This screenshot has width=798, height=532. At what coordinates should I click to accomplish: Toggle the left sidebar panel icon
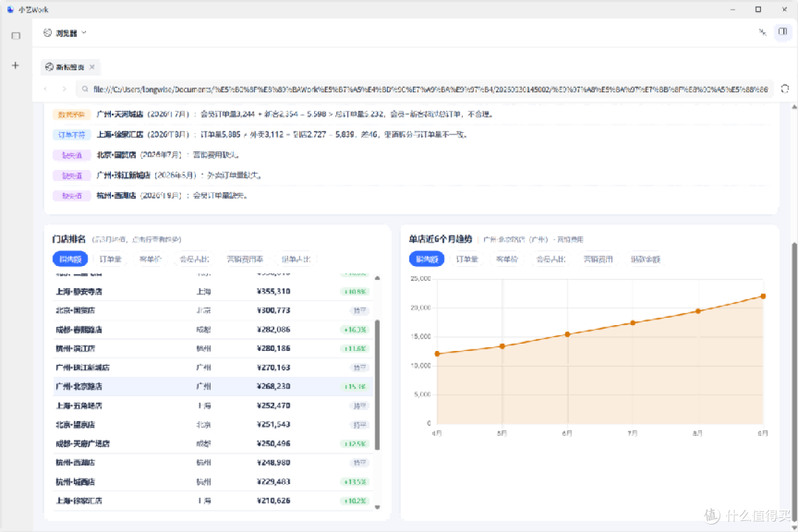click(x=16, y=35)
